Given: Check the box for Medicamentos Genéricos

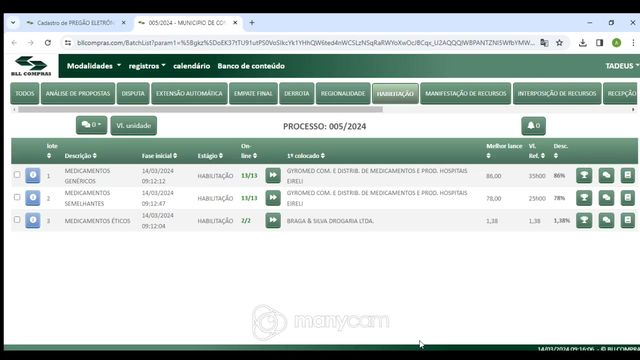Looking at the screenshot, I should [x=17, y=175].
